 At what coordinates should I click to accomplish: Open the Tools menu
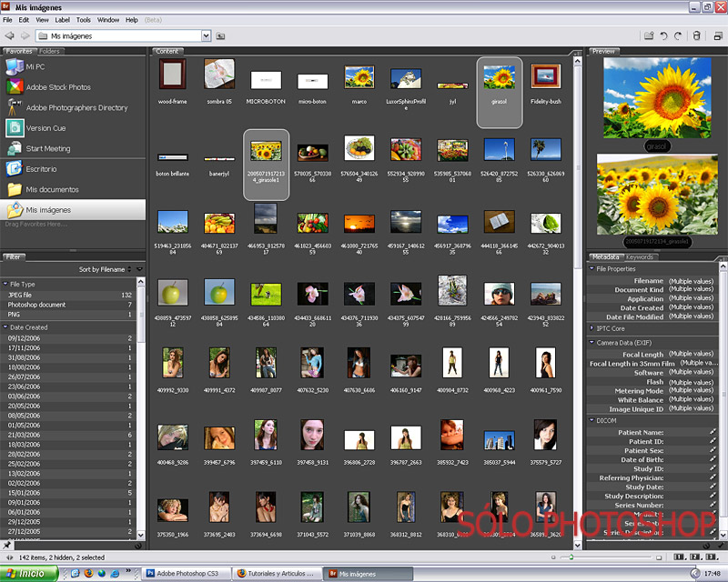tap(84, 19)
